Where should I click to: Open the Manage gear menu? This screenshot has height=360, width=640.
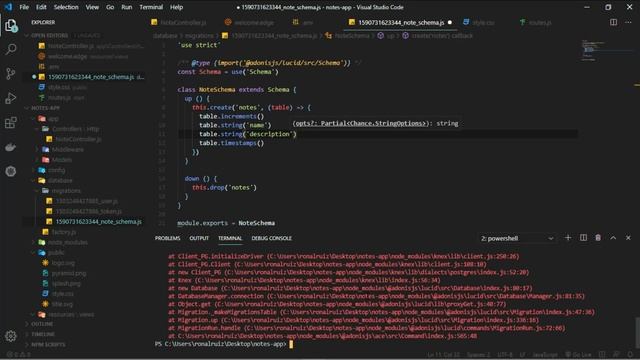point(11,336)
